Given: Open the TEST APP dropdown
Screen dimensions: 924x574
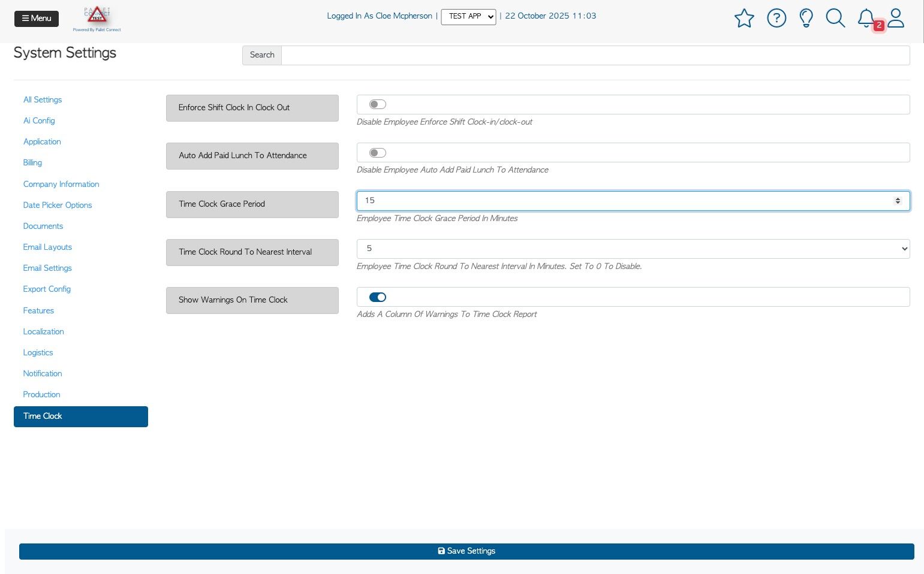Looking at the screenshot, I should click(468, 17).
